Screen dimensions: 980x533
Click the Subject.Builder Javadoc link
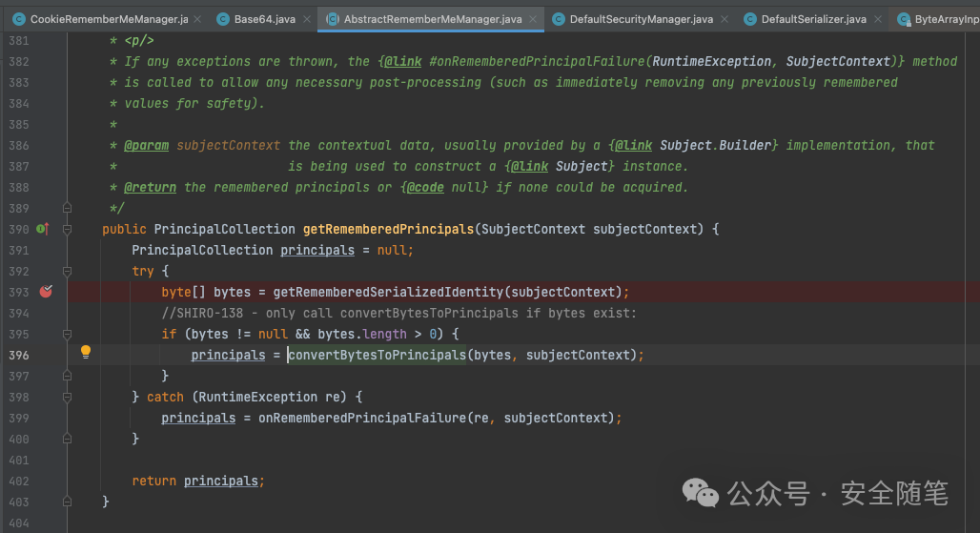[715, 145]
